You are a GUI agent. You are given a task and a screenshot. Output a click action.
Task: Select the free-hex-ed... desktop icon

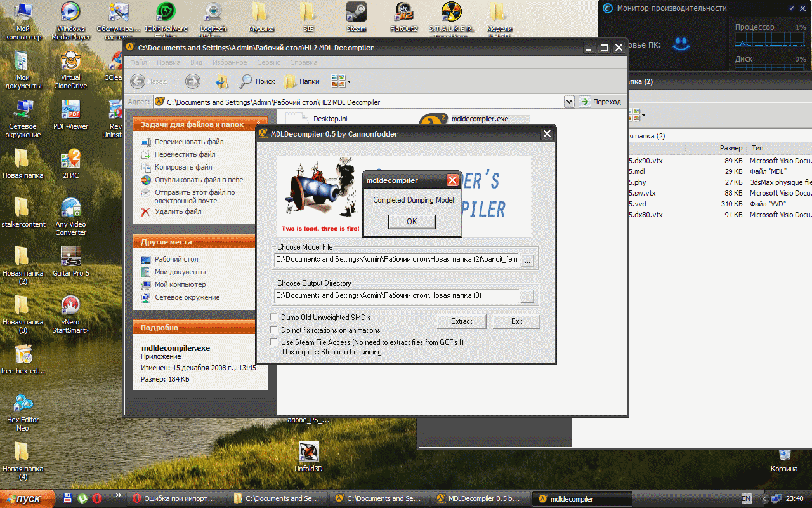23,359
